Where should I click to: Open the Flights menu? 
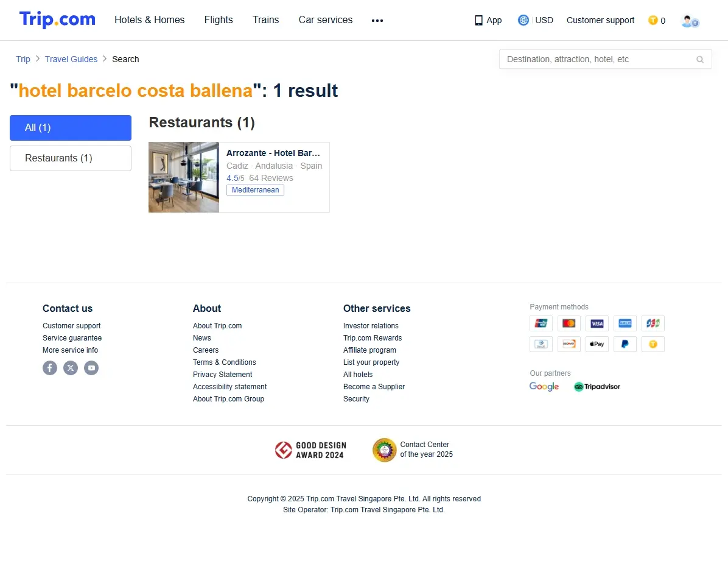coord(219,20)
